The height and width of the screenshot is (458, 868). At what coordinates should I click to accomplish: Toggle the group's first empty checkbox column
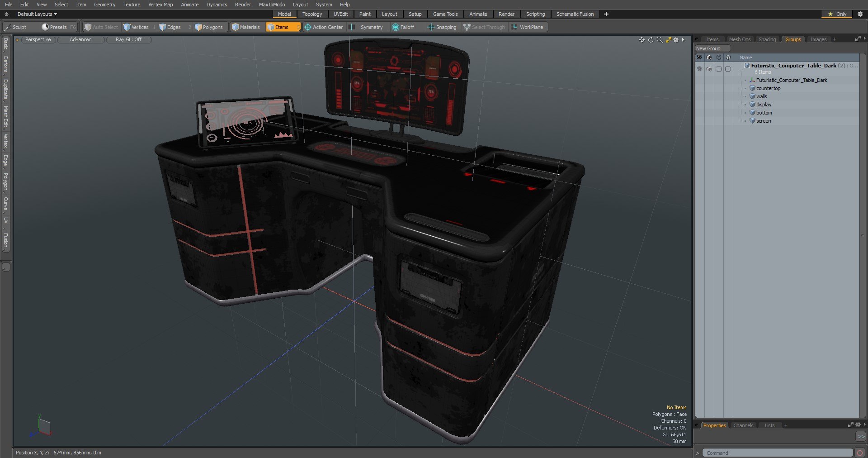coord(718,69)
